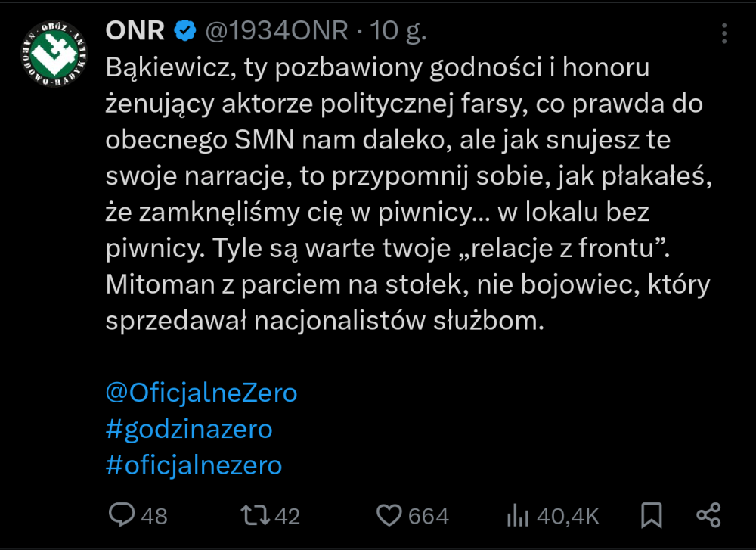Follow the @OficjalneZero mention link
This screenshot has width=756, height=550.
click(x=200, y=392)
